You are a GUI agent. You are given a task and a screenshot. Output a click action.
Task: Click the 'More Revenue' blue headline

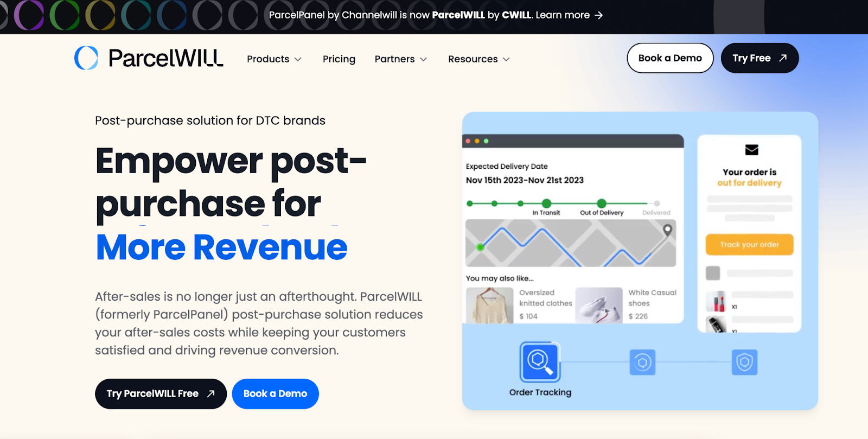tap(221, 247)
